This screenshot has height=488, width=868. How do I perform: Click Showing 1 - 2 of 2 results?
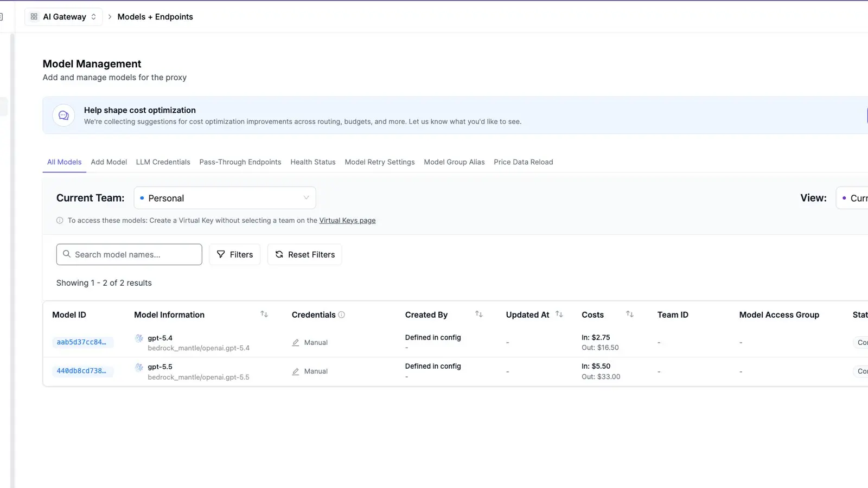(x=104, y=283)
